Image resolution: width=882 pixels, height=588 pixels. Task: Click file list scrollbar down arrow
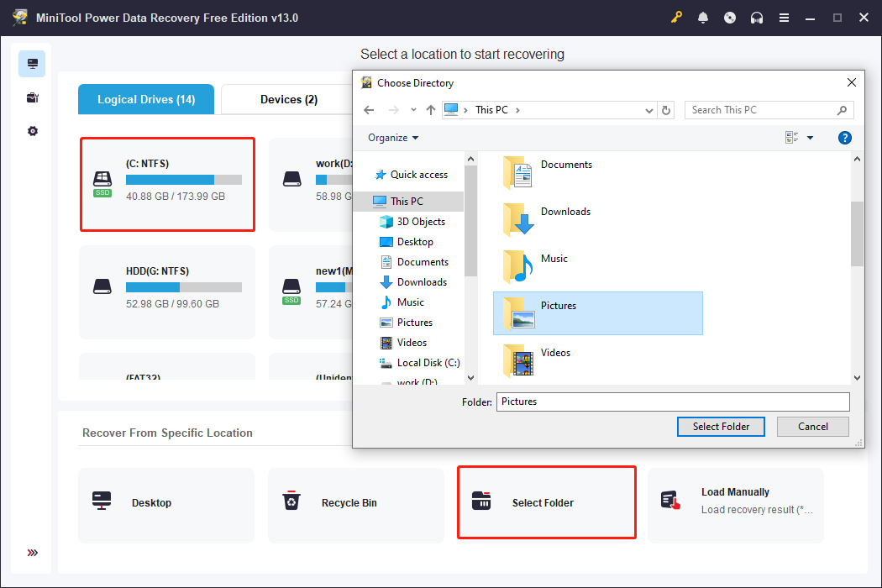[857, 377]
